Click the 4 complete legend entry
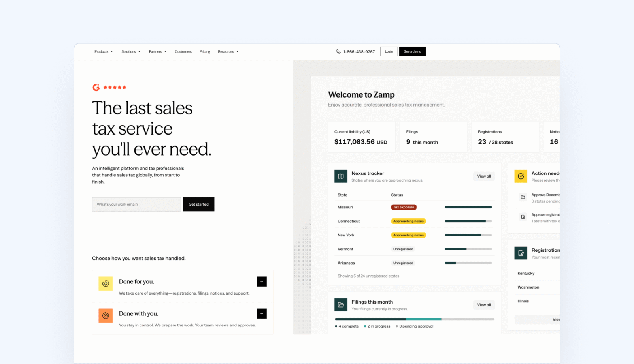This screenshot has height=364, width=634. [347, 326]
